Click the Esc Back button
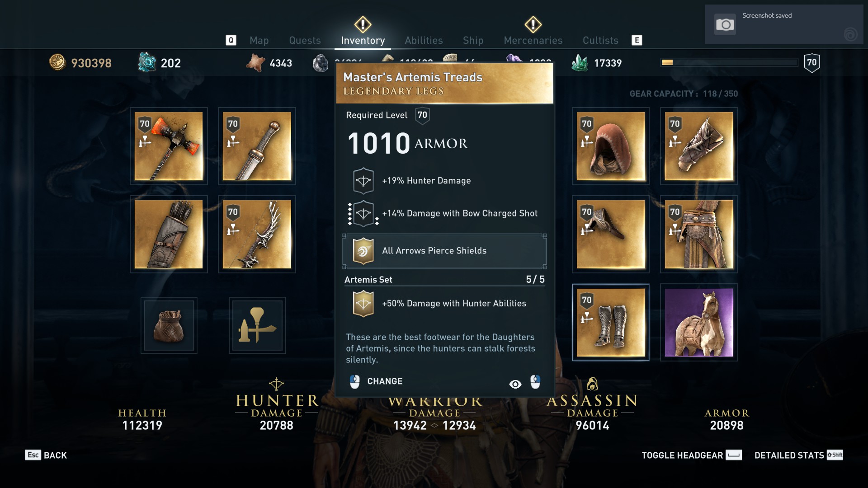This screenshot has width=868, height=488. pyautogui.click(x=46, y=455)
